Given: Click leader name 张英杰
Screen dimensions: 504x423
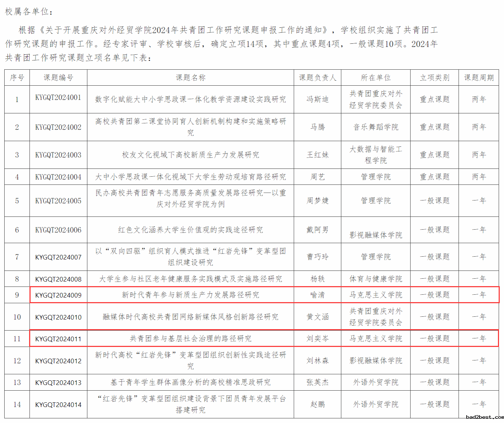Looking at the screenshot, I should (317, 382).
